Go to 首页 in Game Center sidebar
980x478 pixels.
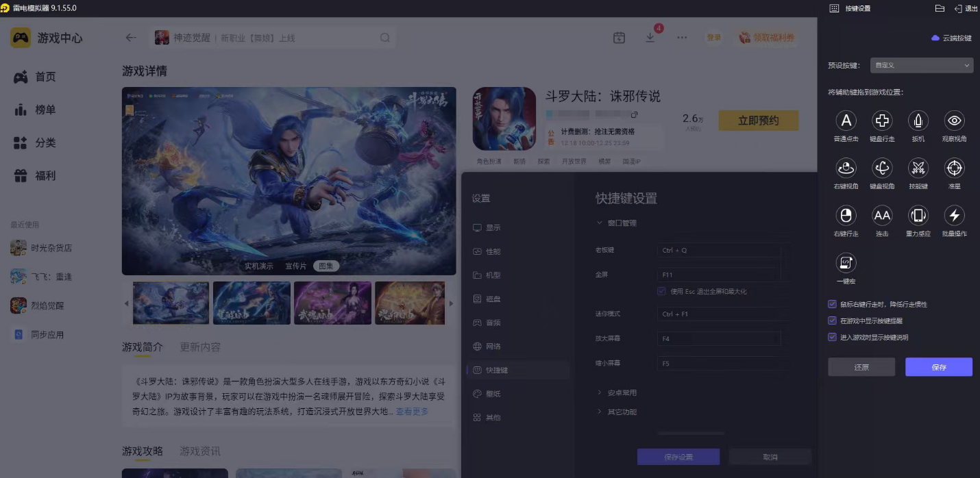coord(34,77)
